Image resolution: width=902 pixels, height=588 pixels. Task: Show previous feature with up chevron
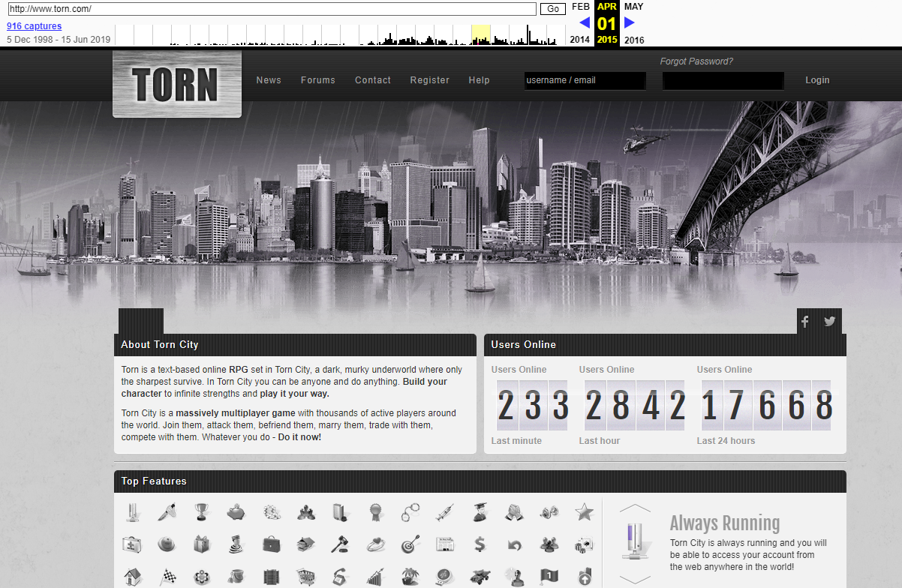[x=635, y=508]
